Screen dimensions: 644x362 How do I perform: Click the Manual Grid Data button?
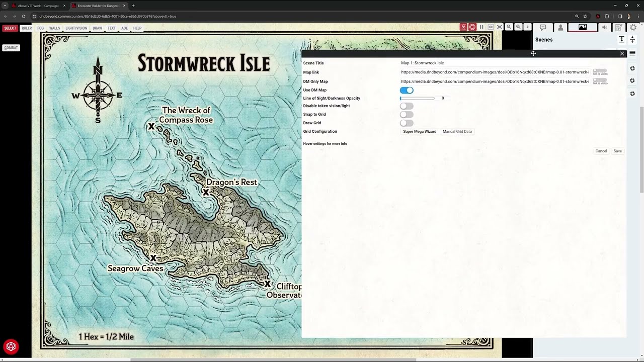(x=457, y=131)
